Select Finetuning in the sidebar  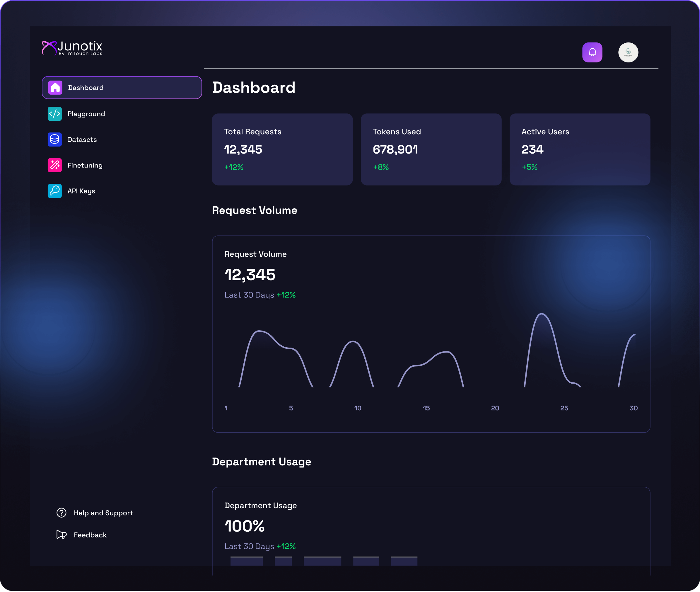pos(85,165)
